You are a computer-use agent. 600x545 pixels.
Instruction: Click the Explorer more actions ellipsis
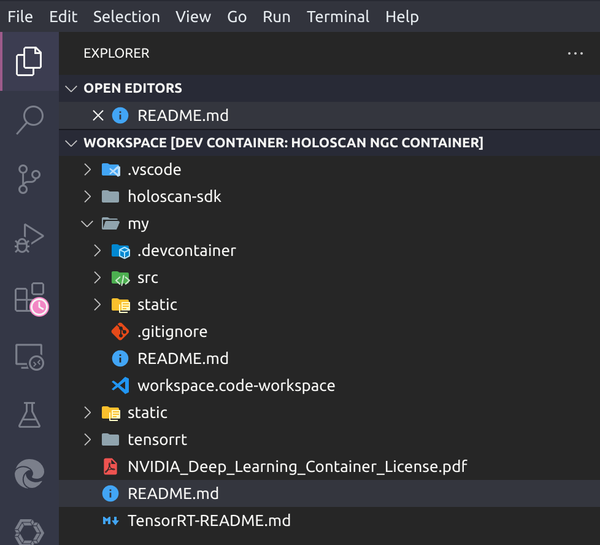pos(575,54)
